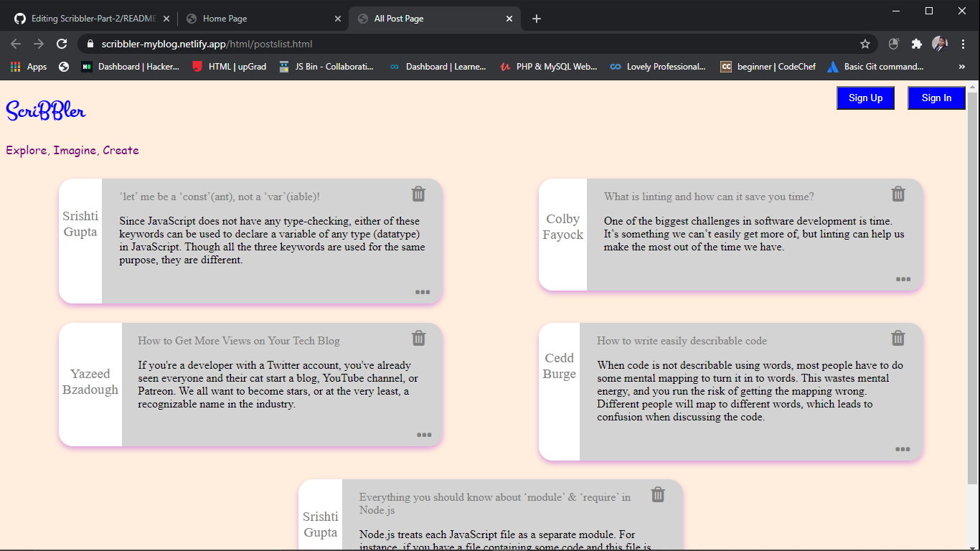
Task: Delete Srishti Gupta's Node.js module post
Action: (x=658, y=494)
